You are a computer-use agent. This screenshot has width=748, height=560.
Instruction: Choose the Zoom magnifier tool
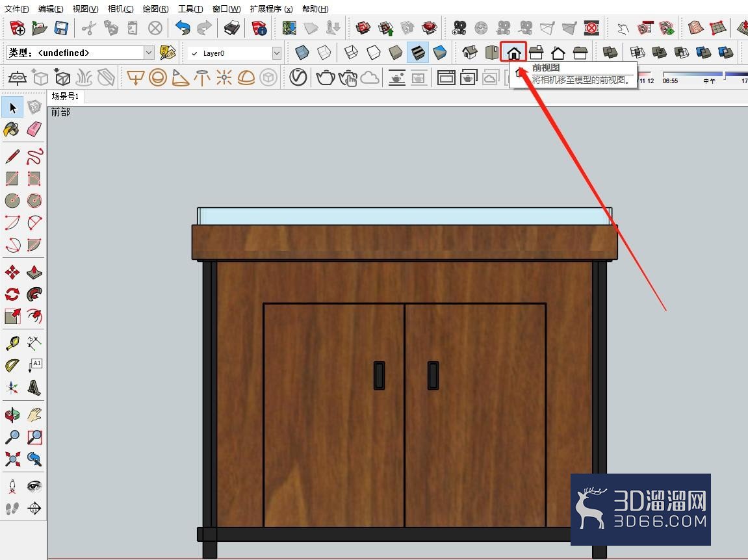click(12, 437)
